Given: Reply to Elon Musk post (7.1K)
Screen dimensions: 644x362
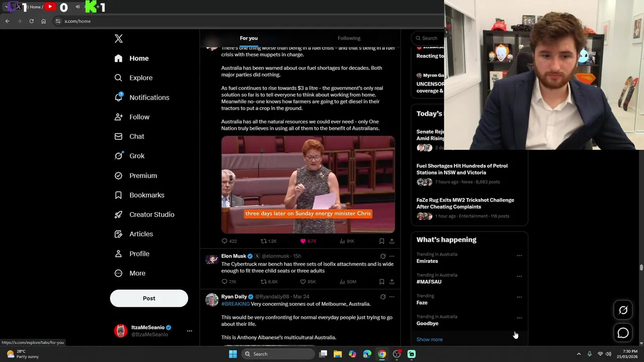Looking at the screenshot, I should pyautogui.click(x=229, y=282).
